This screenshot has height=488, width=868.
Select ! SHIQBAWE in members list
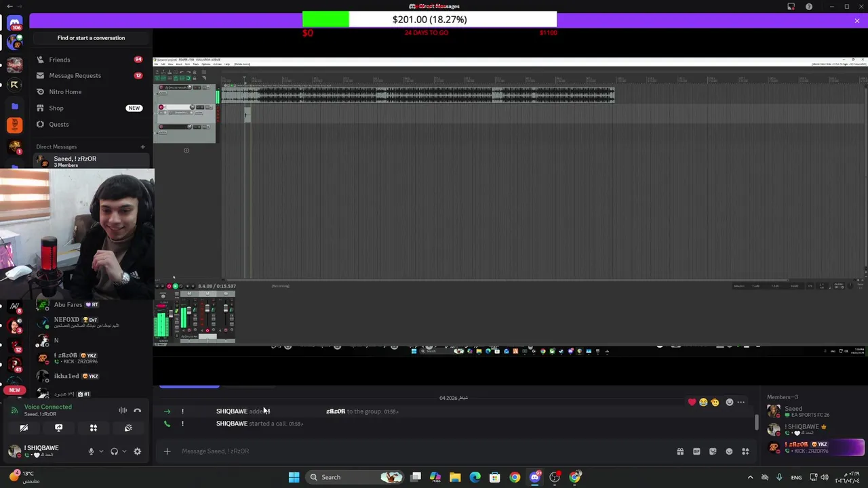point(816,429)
